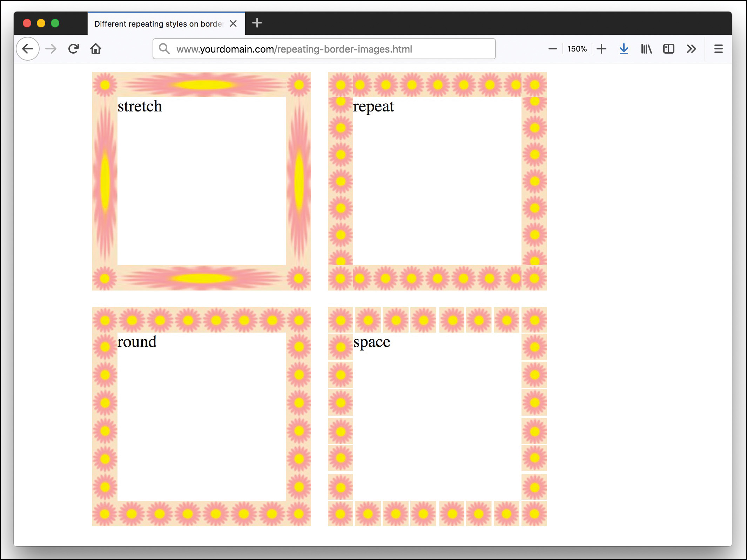This screenshot has width=747, height=560.
Task: Open the Firefox hamburger menu
Action: click(x=718, y=49)
